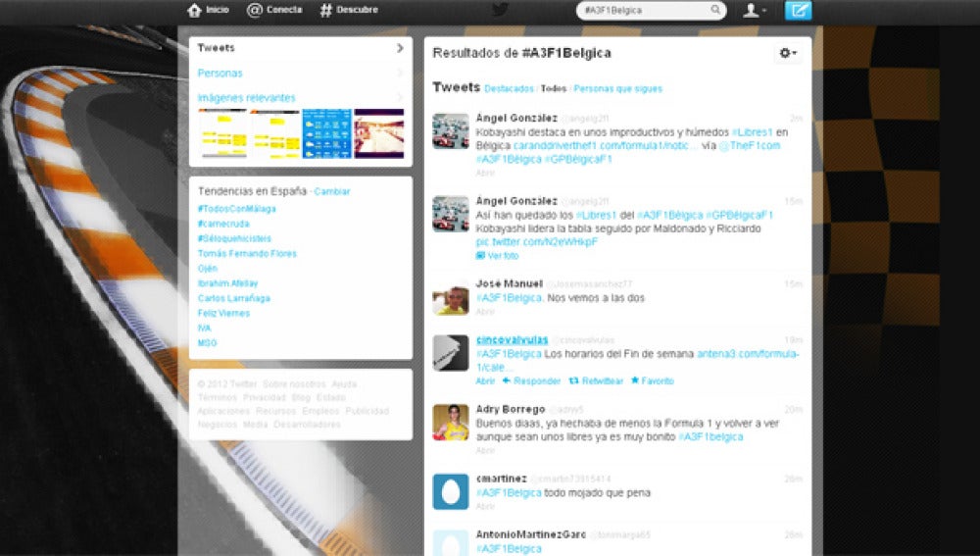Open trend Ojén

tap(208, 269)
